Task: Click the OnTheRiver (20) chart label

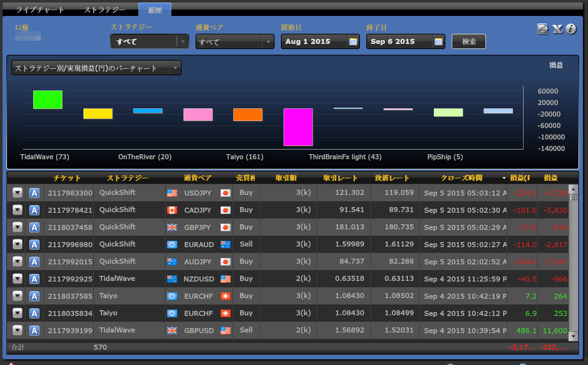Action: [145, 157]
